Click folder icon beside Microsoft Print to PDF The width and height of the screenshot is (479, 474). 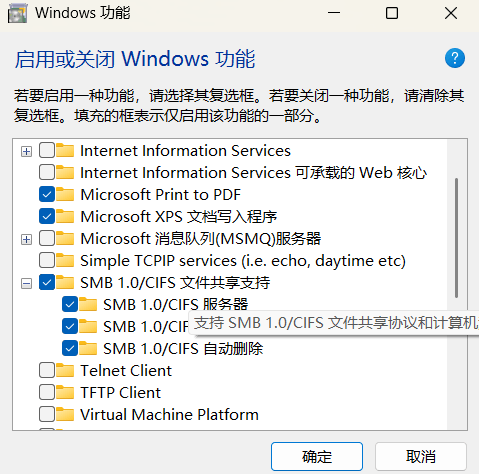[65, 194]
